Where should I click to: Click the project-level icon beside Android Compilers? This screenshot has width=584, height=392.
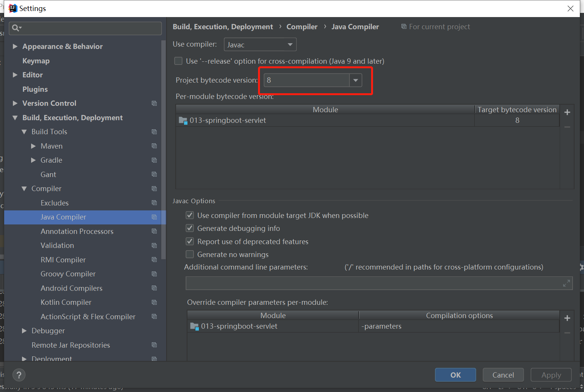pos(154,288)
